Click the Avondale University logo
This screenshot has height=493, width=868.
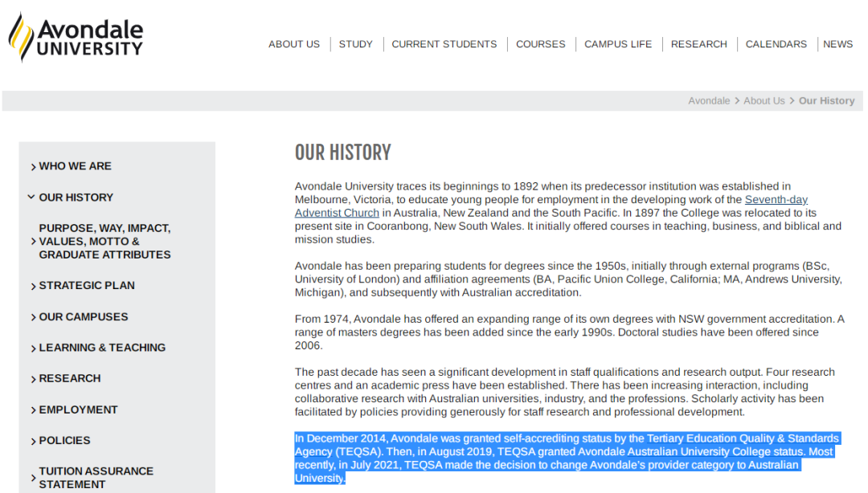76,37
